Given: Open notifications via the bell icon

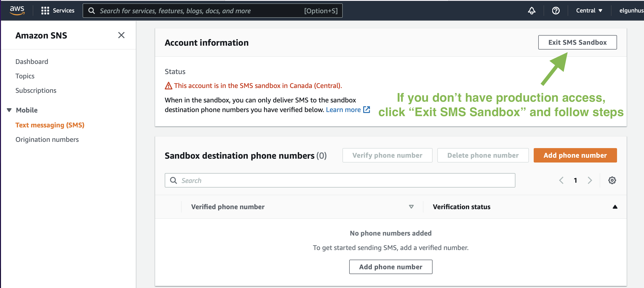Looking at the screenshot, I should (532, 11).
